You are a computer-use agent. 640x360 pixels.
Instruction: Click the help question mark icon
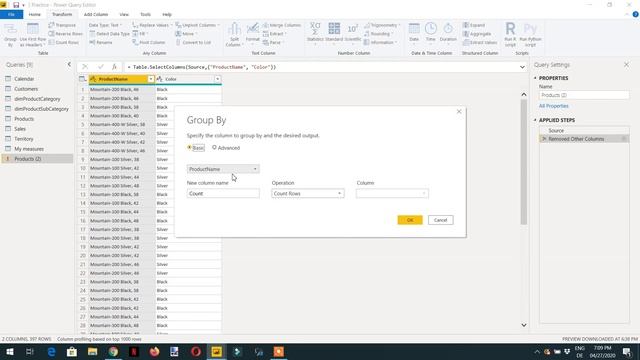point(635,14)
